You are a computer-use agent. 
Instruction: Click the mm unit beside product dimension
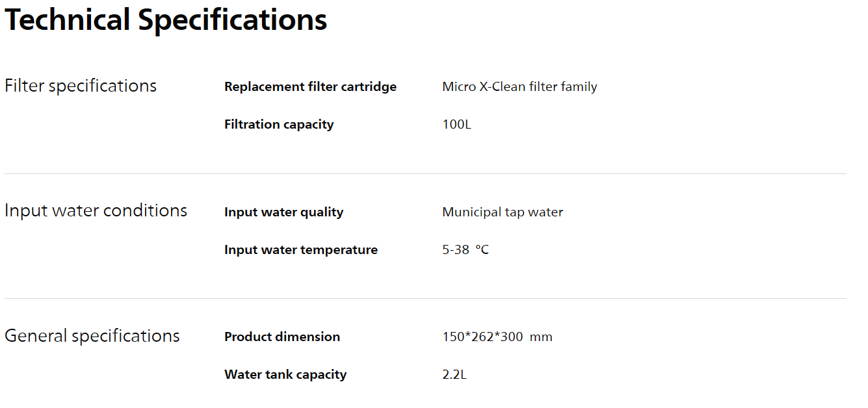point(541,337)
